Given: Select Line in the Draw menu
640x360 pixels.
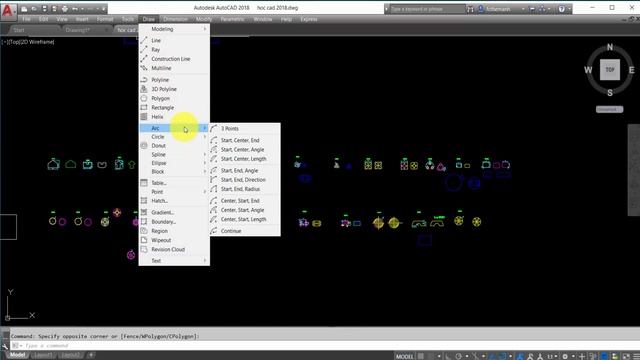Looking at the screenshot, I should 174,40.
